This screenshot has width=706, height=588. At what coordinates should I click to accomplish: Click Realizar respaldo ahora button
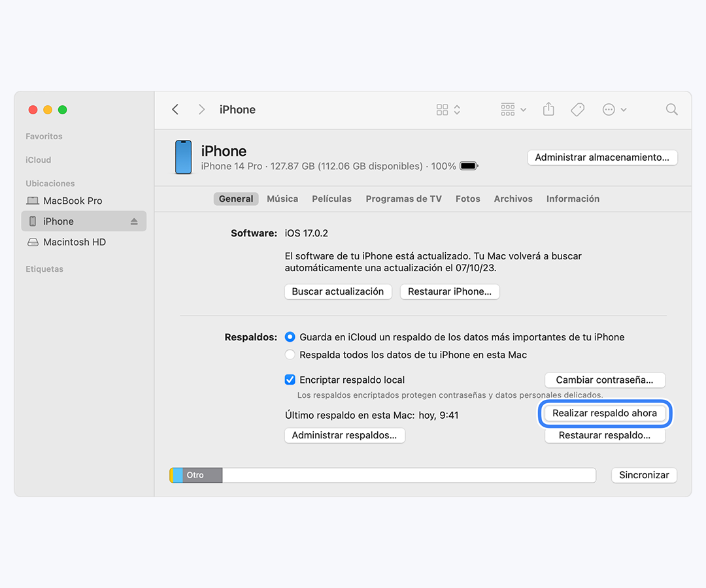(x=605, y=414)
